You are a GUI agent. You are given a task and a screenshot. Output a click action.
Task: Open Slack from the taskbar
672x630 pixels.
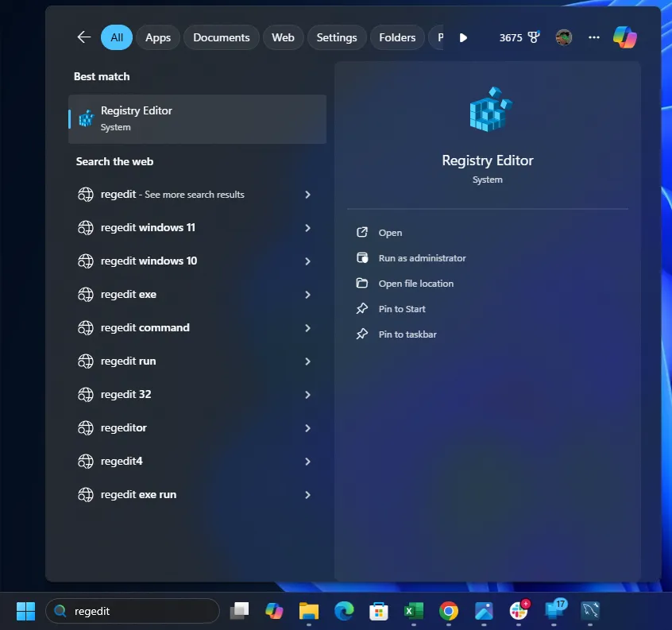[519, 610]
